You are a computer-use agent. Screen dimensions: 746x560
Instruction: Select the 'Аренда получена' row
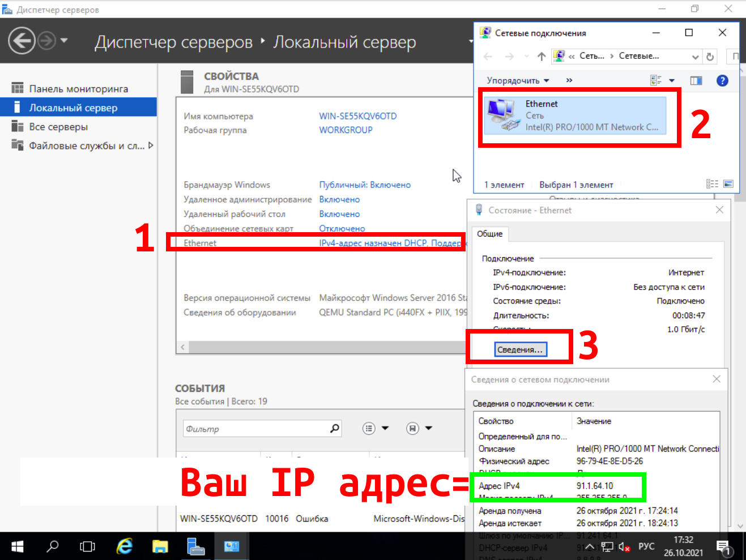click(597, 511)
